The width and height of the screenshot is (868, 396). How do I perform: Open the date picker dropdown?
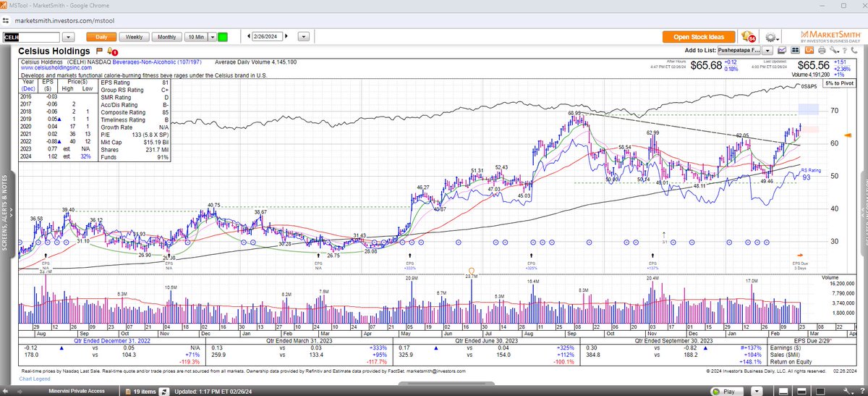pyautogui.click(x=303, y=36)
